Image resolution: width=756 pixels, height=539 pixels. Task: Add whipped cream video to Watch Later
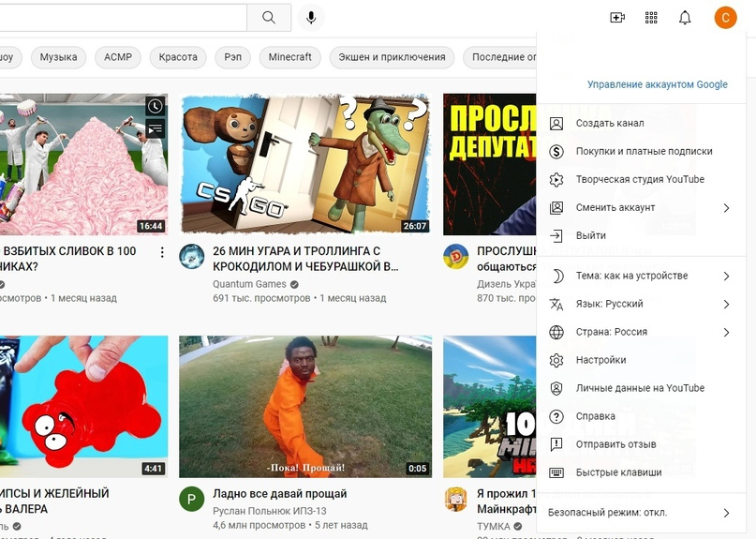click(x=155, y=106)
